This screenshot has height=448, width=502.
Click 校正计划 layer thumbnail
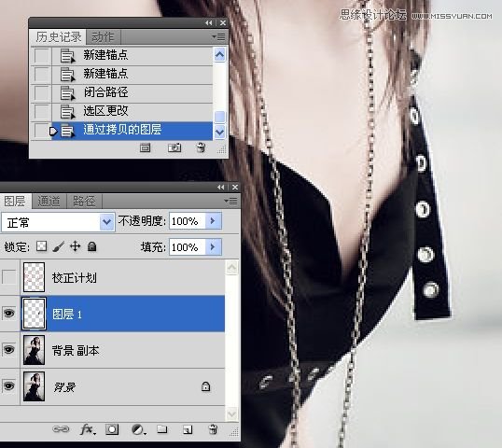click(34, 277)
